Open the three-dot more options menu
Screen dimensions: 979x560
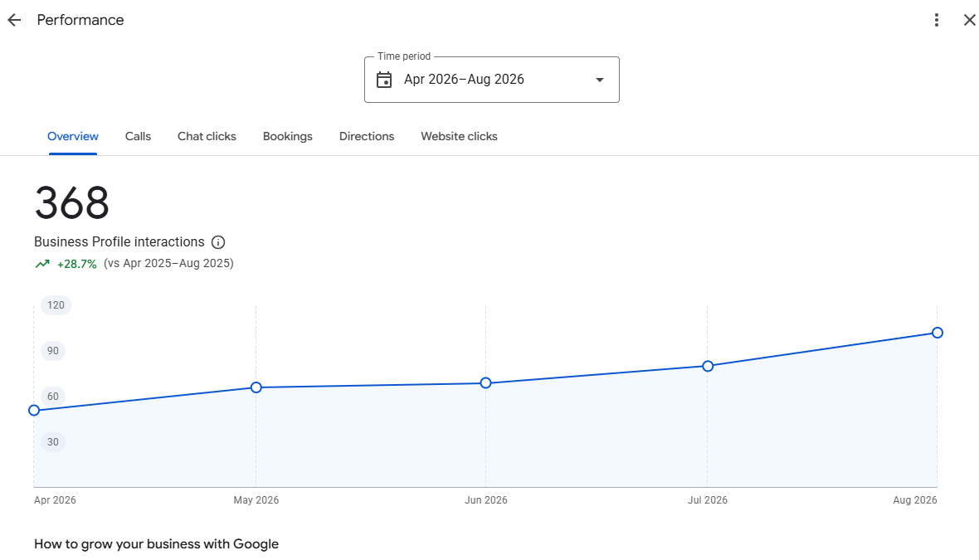[936, 20]
